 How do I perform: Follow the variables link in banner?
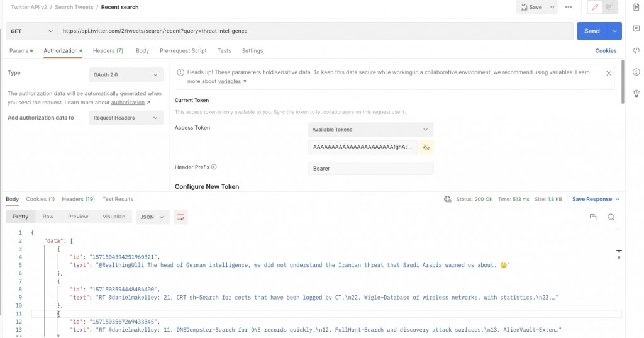(x=229, y=81)
